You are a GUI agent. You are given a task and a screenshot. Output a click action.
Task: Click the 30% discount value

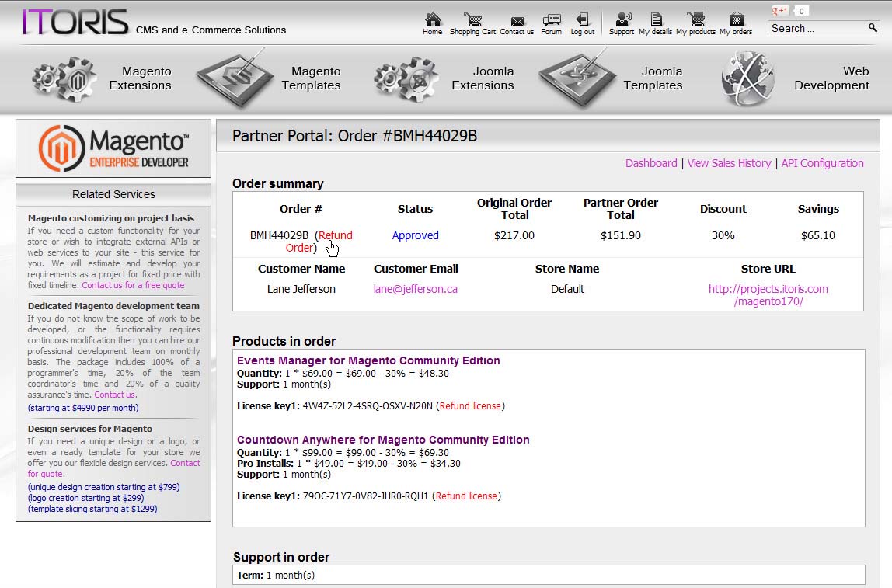[x=723, y=235]
